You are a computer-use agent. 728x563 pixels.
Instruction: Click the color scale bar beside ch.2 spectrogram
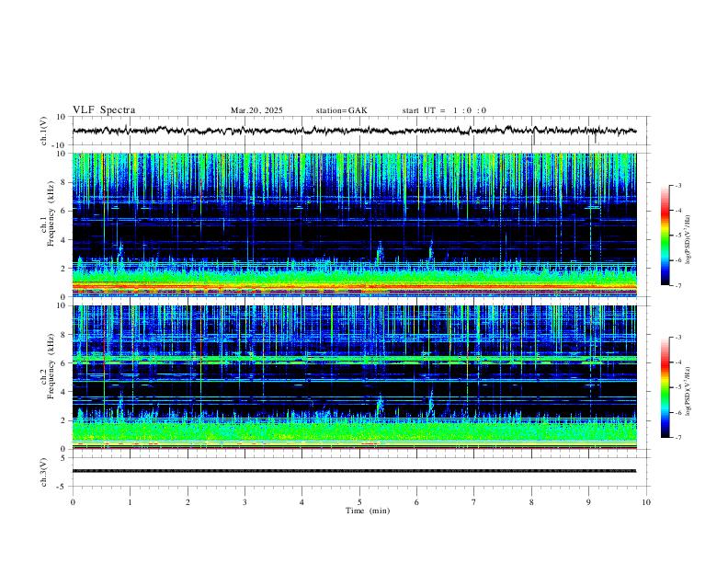coord(665,387)
